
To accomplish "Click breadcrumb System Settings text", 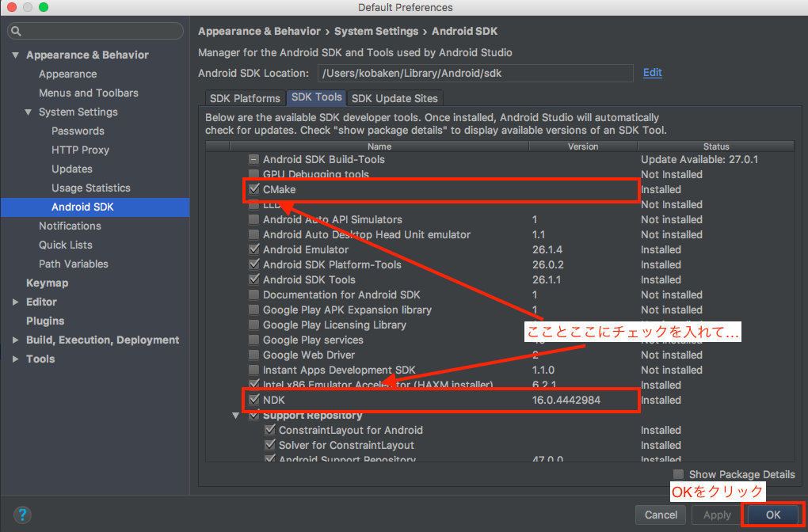I will [376, 32].
